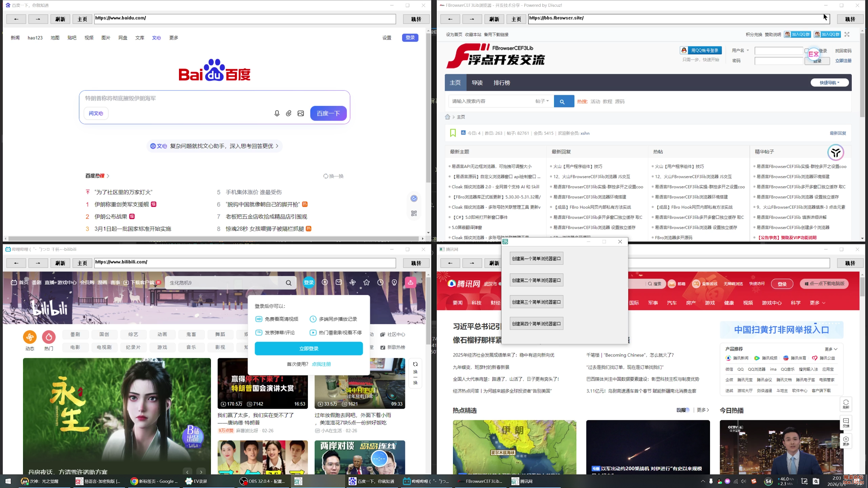Viewport: 868px width, 488px height.
Task: Click red 热门 flame icon on bilibili
Action: [x=49, y=337]
